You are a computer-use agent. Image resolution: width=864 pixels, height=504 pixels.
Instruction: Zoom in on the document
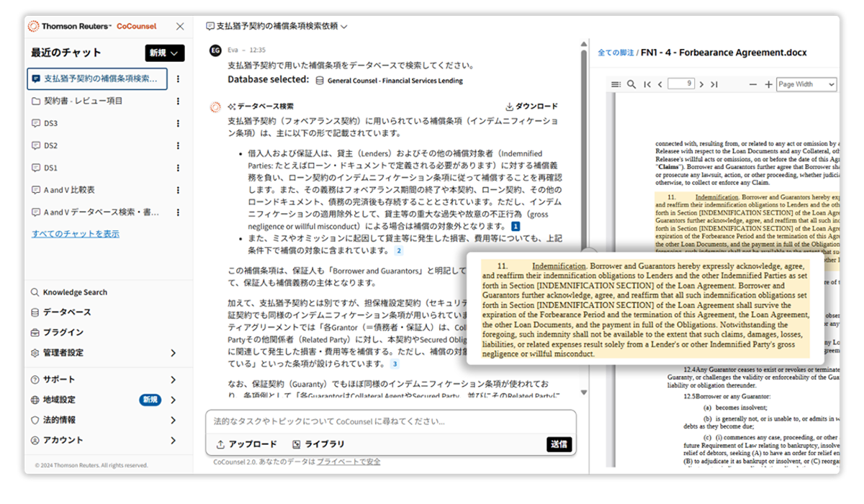pyautogui.click(x=769, y=84)
